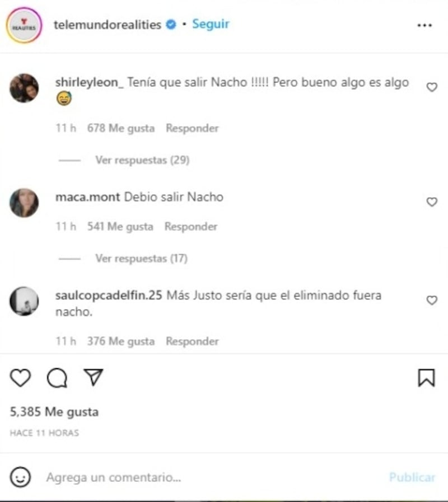Share the post with paper plane icon
Viewport: 448px width, 502px height.
(94, 377)
